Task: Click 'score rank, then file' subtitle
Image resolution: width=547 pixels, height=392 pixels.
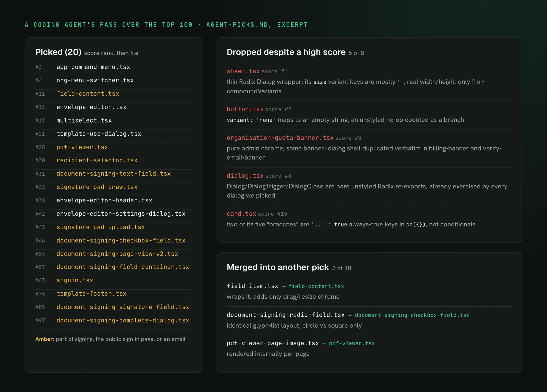Action: point(111,53)
